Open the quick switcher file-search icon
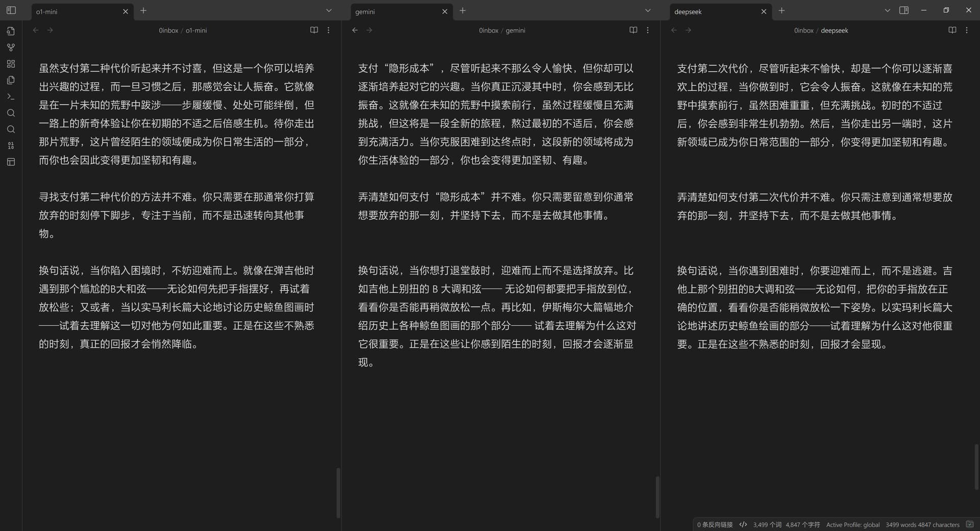The image size is (980, 531). pyautogui.click(x=11, y=31)
